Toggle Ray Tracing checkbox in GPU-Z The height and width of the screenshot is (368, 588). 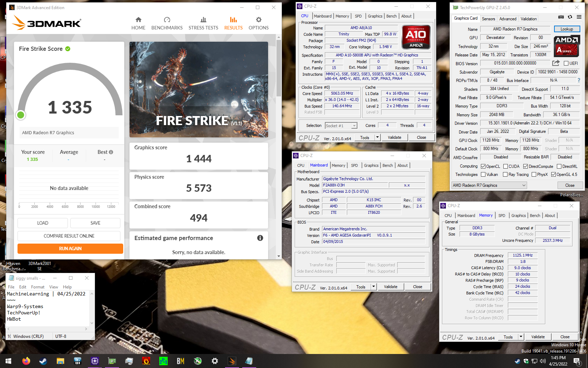point(505,175)
